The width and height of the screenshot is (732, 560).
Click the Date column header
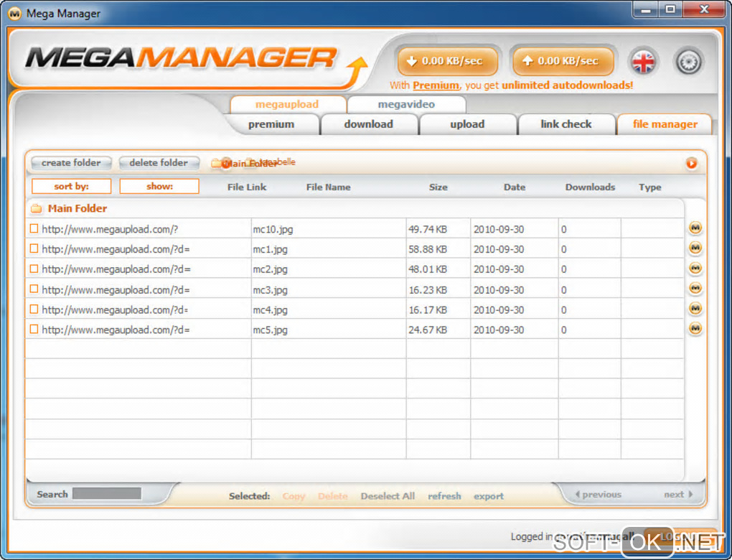point(515,187)
